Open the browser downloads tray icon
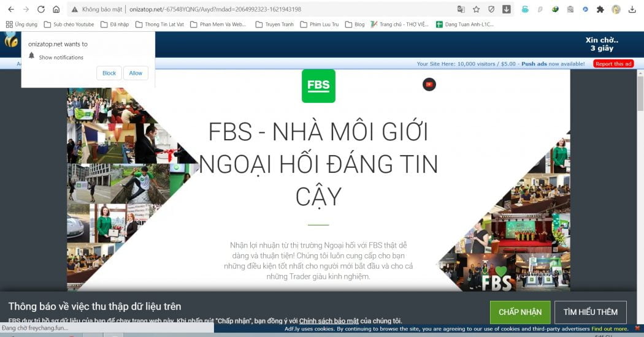Viewport: 644px width, 337px height. click(x=632, y=9)
